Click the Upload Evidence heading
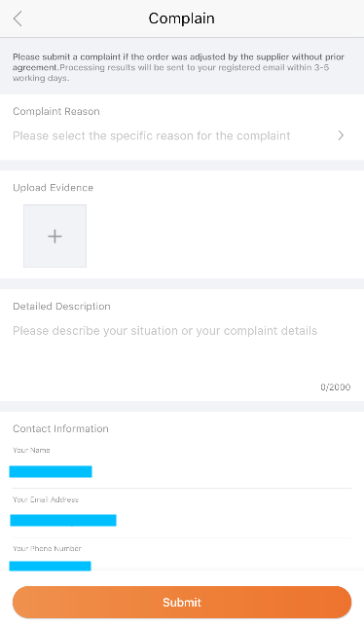Image resolution: width=364 pixels, height=626 pixels. [x=54, y=188]
